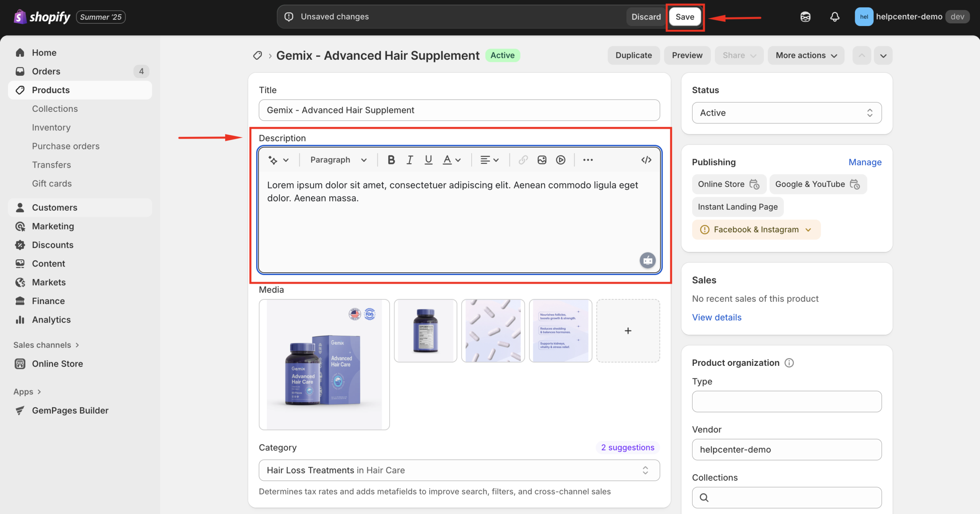Screen dimensions: 980x514
Task: Select the pills product media thumbnail
Action: click(x=493, y=331)
